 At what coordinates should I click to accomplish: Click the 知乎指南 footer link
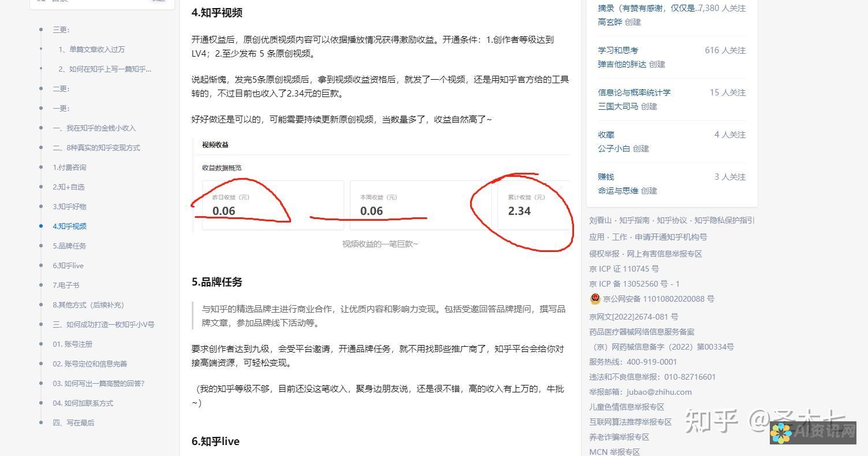point(635,220)
